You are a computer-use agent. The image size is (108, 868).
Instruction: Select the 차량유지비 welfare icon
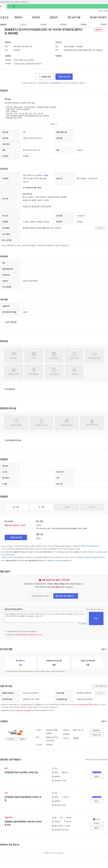click(54, 356)
